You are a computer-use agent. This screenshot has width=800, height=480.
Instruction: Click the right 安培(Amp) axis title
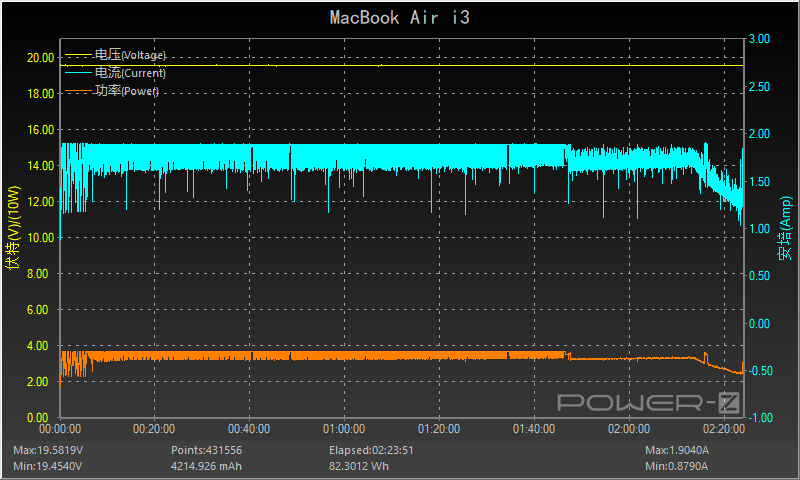click(786, 228)
